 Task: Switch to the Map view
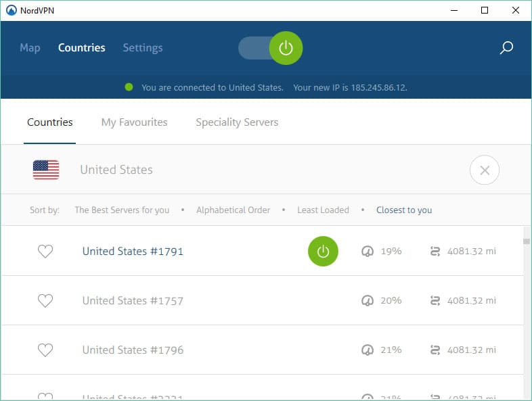[30, 48]
